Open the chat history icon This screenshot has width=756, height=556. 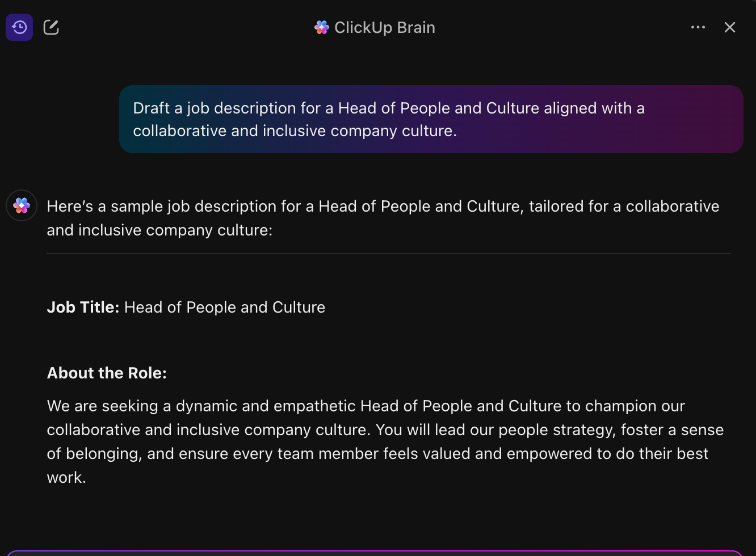[19, 27]
